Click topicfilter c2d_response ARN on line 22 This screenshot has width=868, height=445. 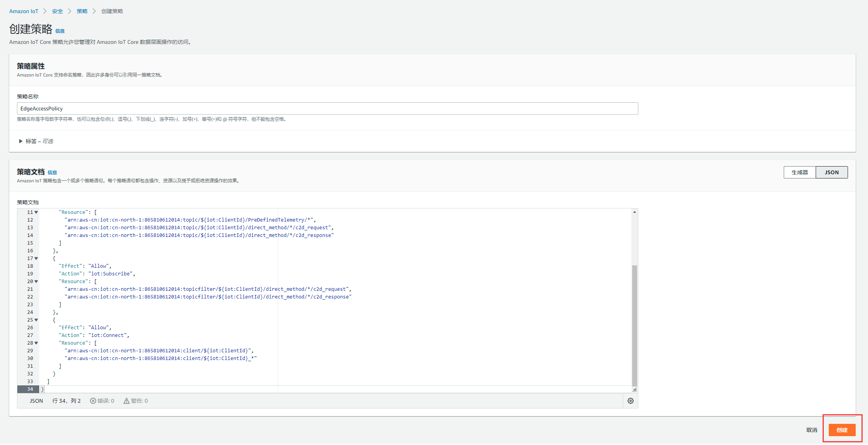[x=208, y=297]
